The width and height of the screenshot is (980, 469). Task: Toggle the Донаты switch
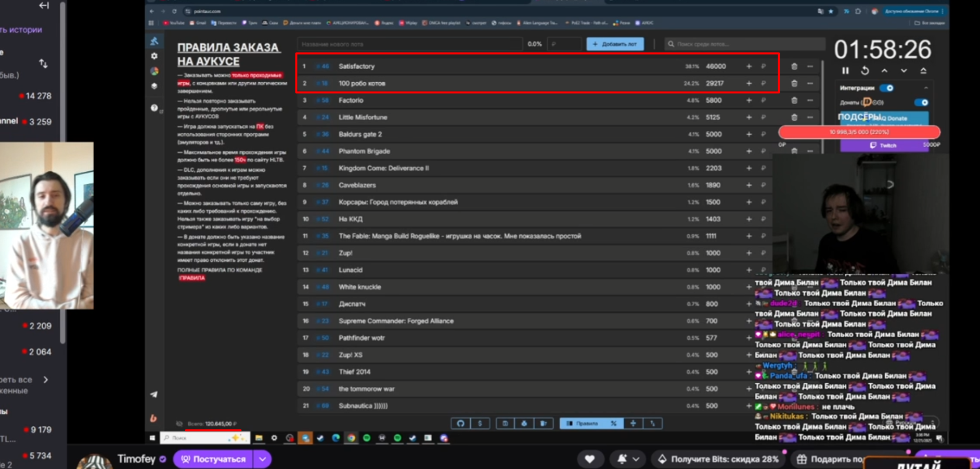pyautogui.click(x=921, y=103)
